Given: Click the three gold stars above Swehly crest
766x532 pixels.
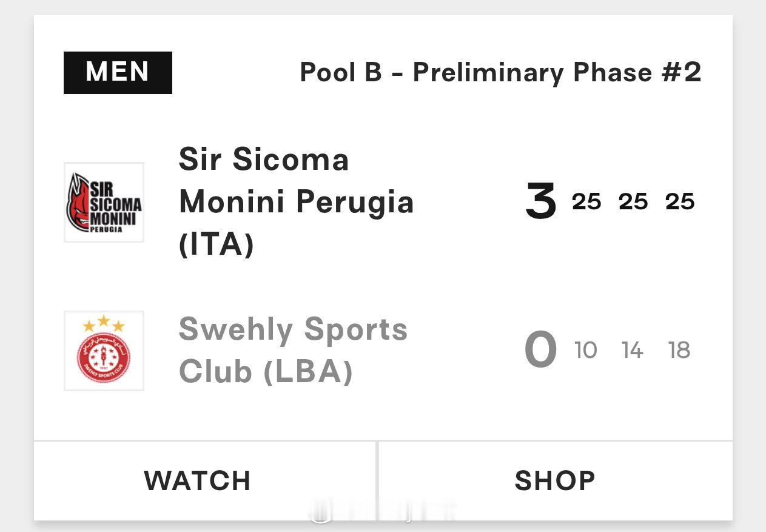Looking at the screenshot, I should (x=104, y=323).
